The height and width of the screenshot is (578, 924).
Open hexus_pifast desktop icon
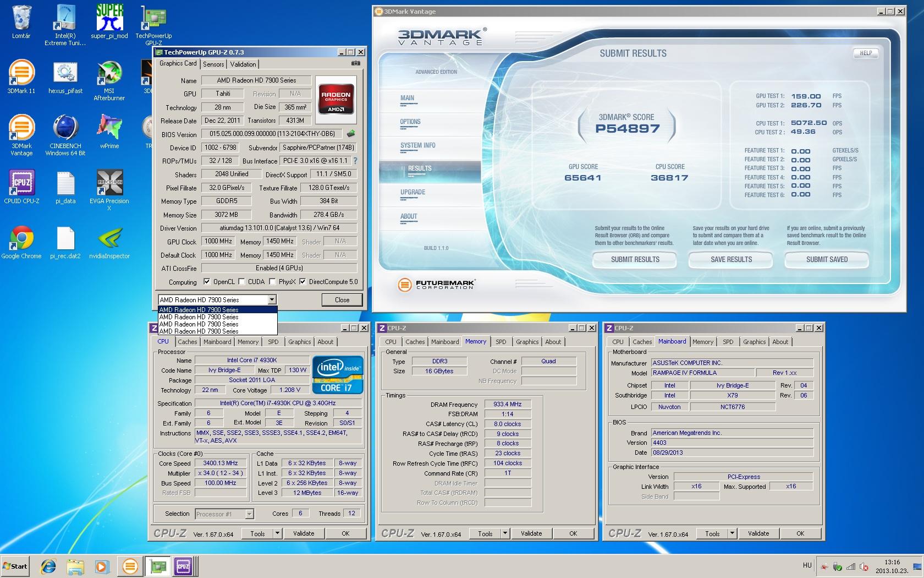[65, 77]
